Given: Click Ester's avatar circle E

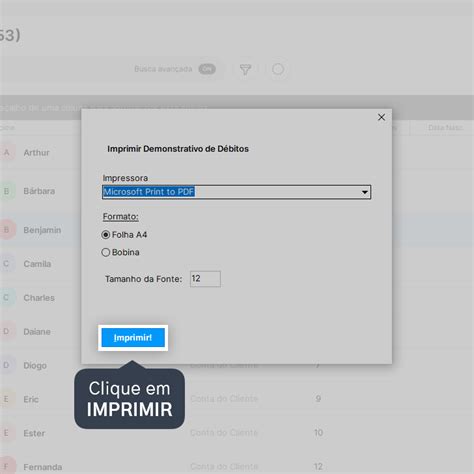Looking at the screenshot, I should pos(6,433).
